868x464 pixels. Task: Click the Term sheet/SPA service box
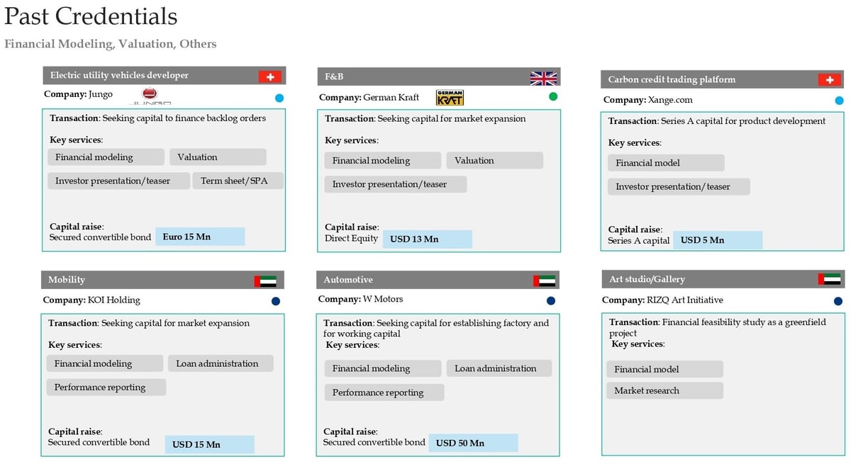[238, 181]
